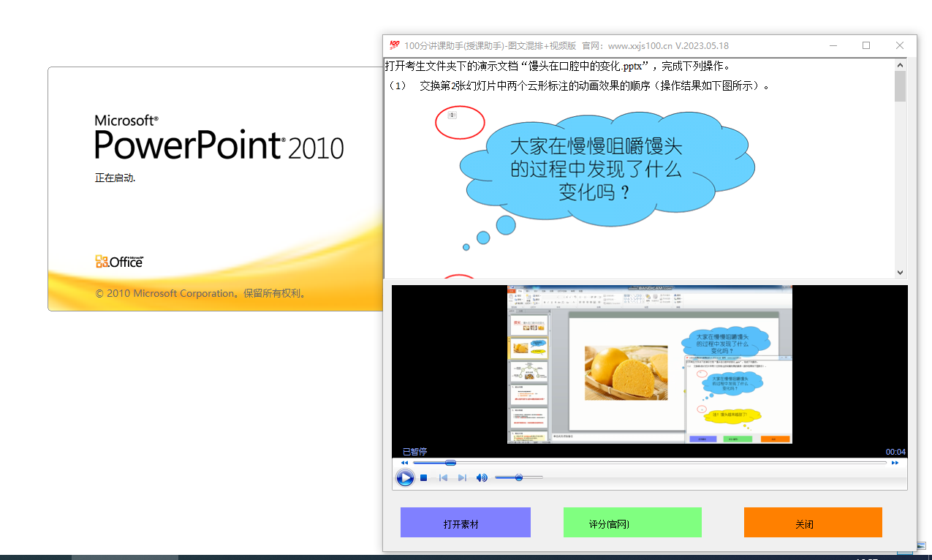The image size is (932, 560).
Task: Click the 100分 app logo icon
Action: click(395, 45)
